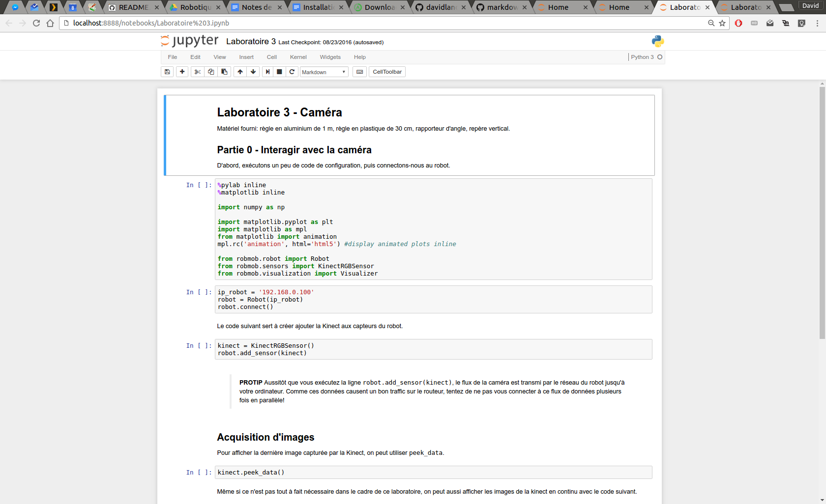This screenshot has height=504, width=826.
Task: Cut selected cells with the scissors icon
Action: click(197, 72)
